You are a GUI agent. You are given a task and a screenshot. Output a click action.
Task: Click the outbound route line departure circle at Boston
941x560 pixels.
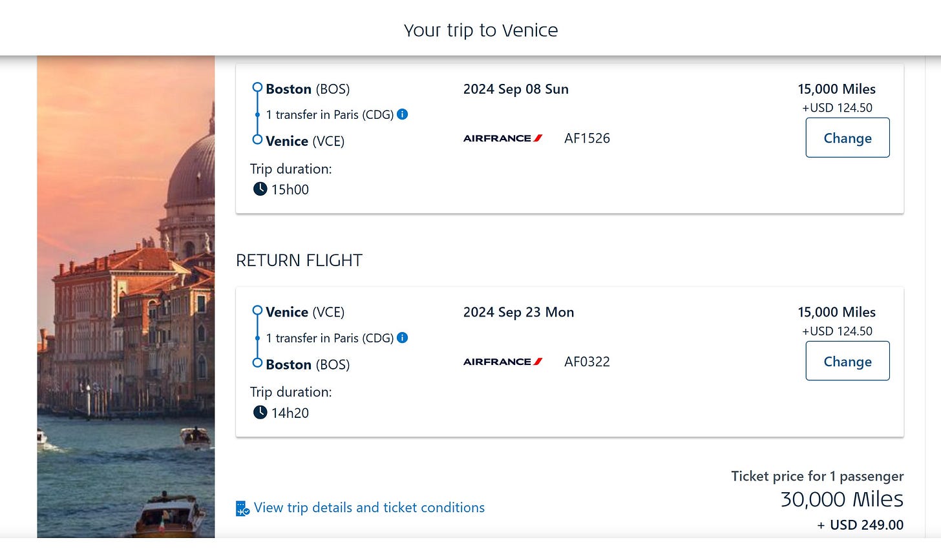(x=257, y=87)
